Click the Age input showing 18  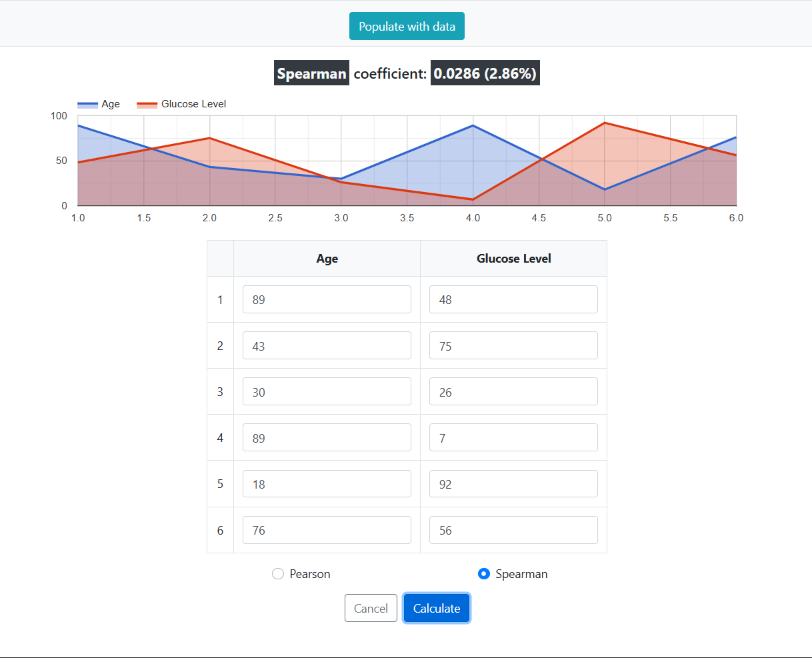(x=327, y=483)
